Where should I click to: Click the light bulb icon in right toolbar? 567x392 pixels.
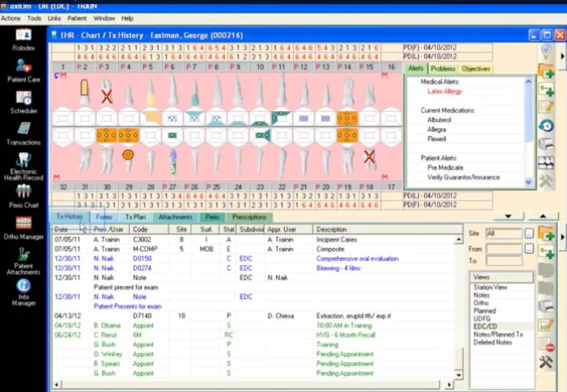tap(547, 50)
